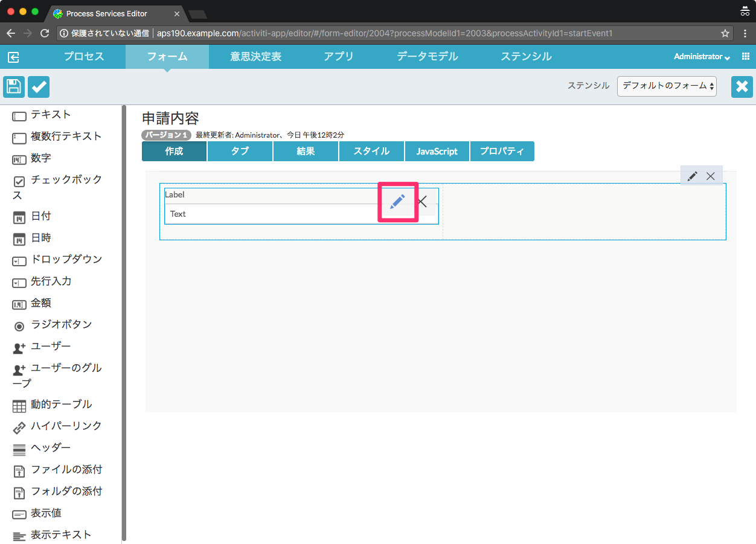756x544 pixels.
Task: Remove the Label field with X icon
Action: (x=423, y=202)
